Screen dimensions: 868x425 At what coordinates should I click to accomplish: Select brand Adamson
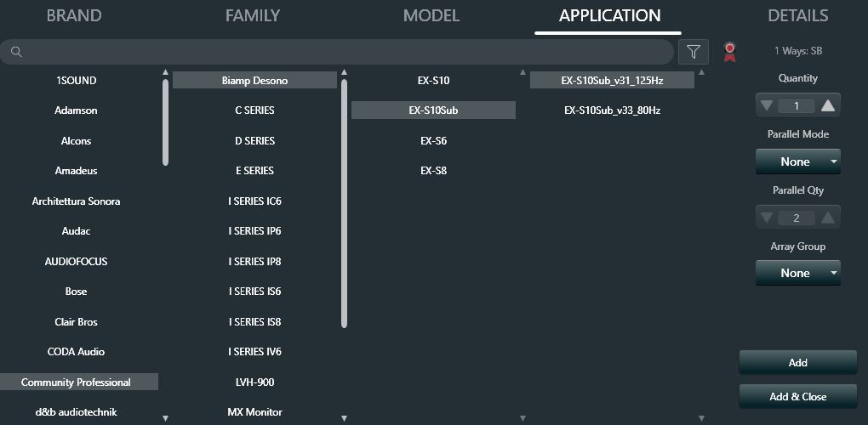tap(77, 110)
